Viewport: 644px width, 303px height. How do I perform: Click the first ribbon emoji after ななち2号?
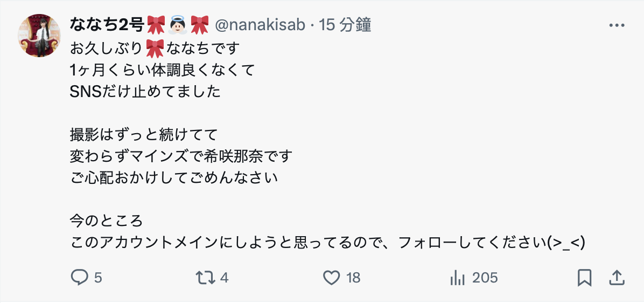tap(156, 25)
